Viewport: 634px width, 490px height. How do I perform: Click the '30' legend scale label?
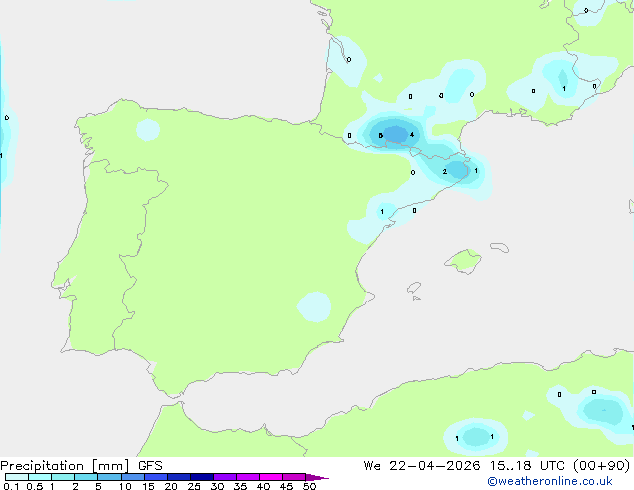click(217, 486)
